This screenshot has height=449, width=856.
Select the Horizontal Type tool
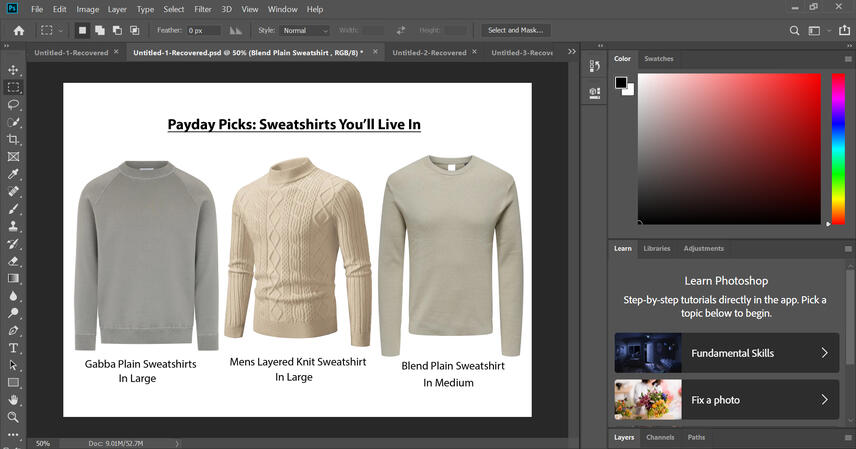tap(13, 348)
